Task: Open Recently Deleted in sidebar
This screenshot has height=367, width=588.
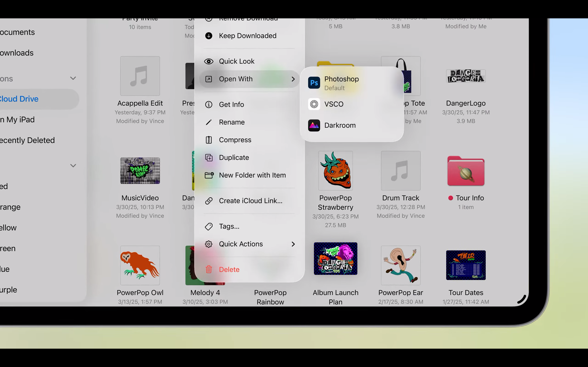Action: point(27,140)
